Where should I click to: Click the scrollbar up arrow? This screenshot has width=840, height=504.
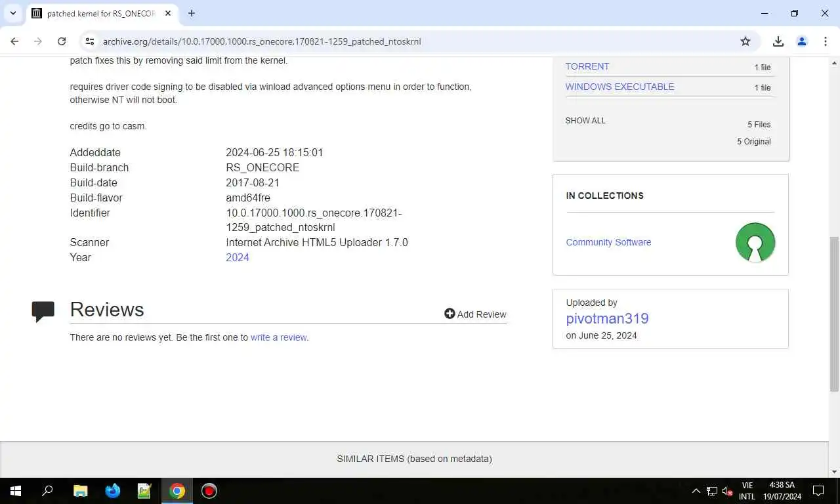pyautogui.click(x=835, y=62)
